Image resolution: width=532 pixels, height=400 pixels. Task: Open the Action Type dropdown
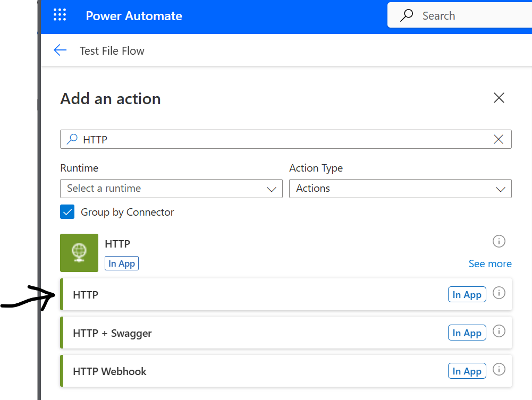pyautogui.click(x=400, y=189)
